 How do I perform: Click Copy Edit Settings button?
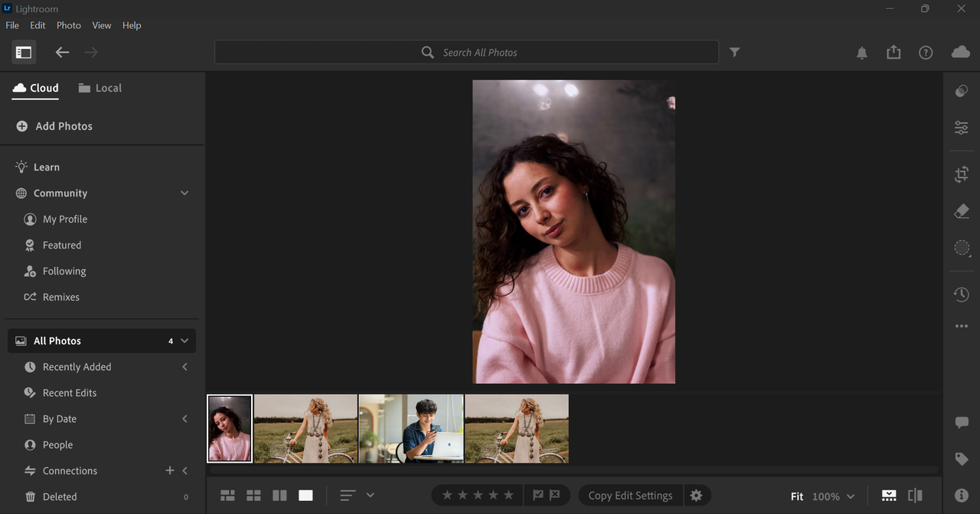630,496
